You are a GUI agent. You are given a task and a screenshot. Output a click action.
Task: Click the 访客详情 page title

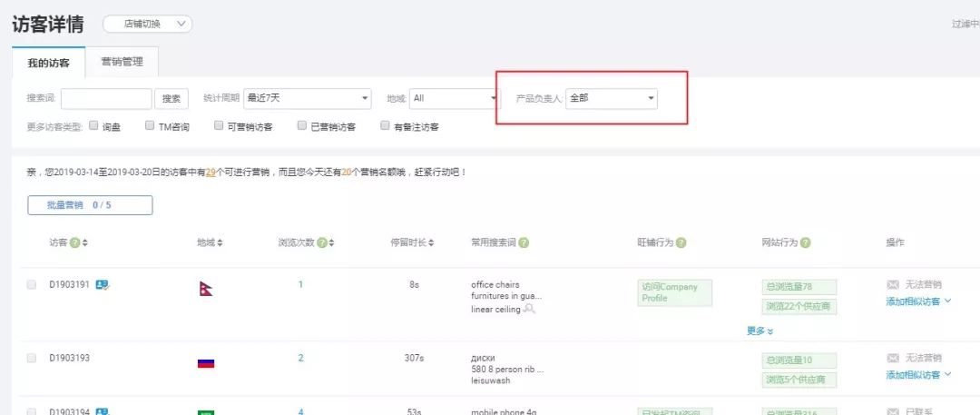pyautogui.click(x=47, y=24)
